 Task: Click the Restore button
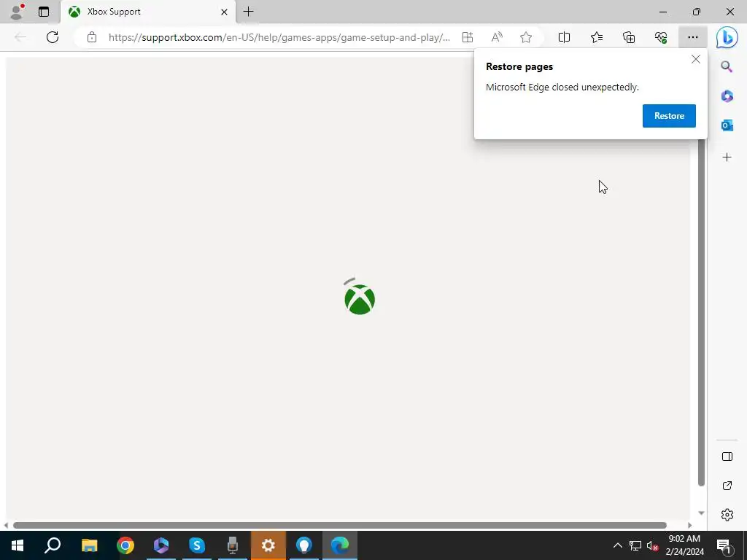tap(669, 116)
